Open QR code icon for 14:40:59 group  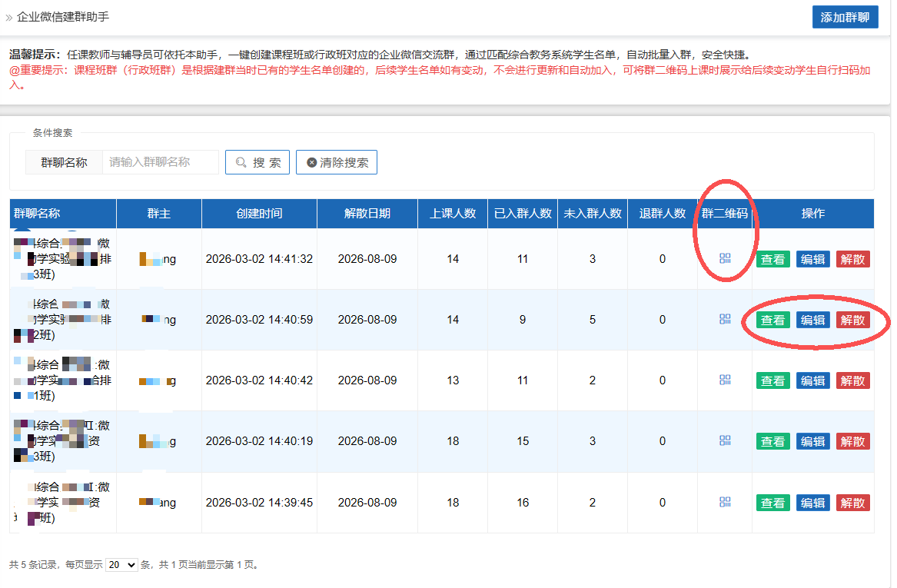point(725,319)
